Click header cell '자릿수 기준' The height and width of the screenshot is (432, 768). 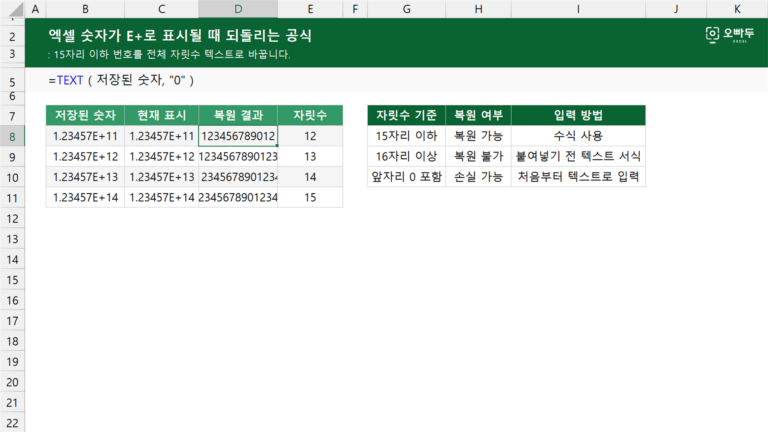(407, 115)
